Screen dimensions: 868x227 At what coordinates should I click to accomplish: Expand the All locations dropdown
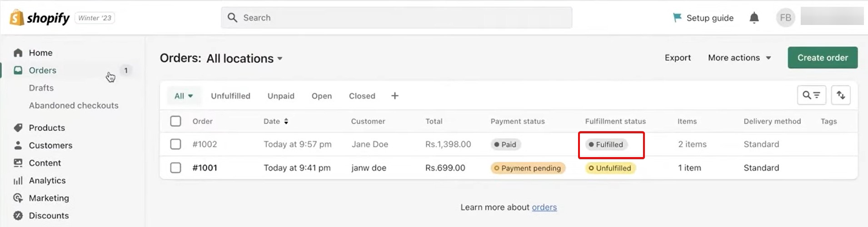click(244, 59)
